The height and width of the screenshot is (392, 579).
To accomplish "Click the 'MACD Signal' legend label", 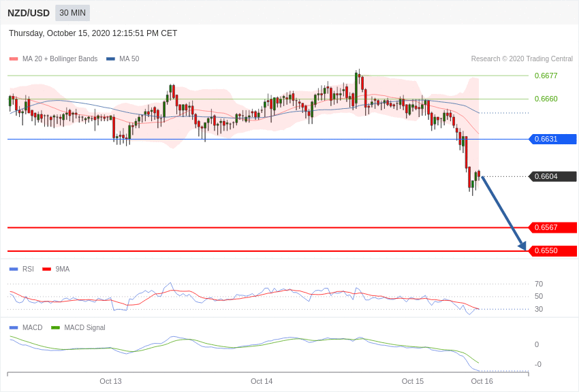I will pos(84,327).
